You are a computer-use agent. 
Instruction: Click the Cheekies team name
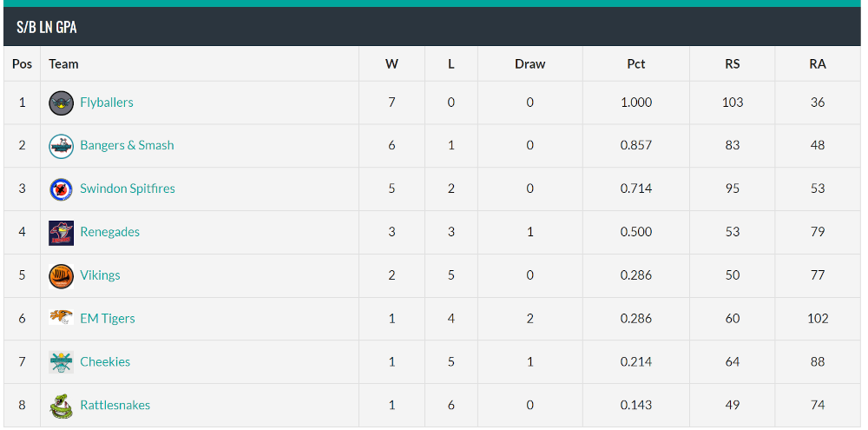[105, 362]
